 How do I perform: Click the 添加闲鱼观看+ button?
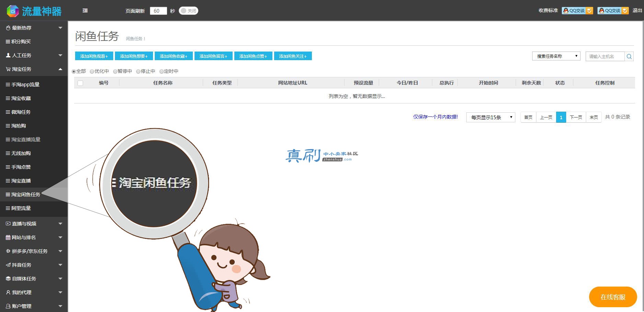click(x=94, y=56)
